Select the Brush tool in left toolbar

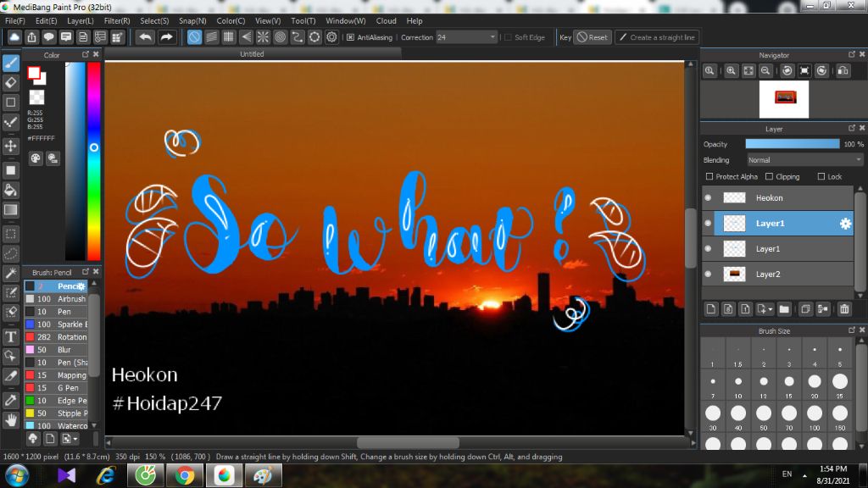click(11, 63)
